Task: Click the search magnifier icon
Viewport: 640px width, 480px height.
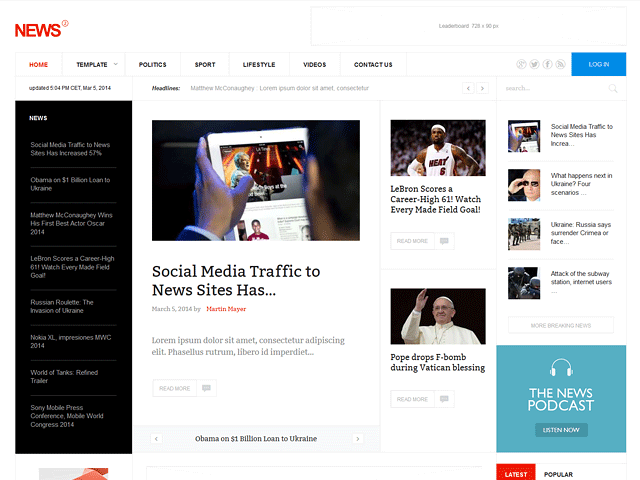Action: pos(613,88)
